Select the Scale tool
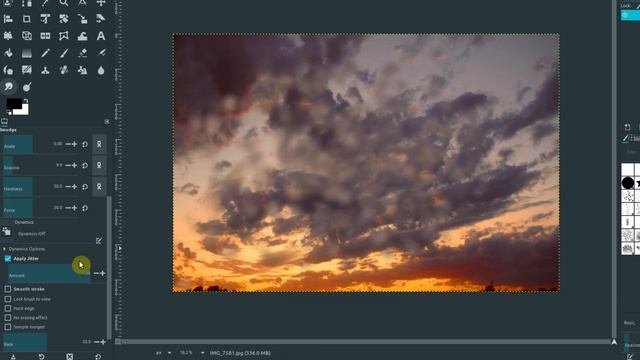This screenshot has height=360, width=640. point(82,19)
